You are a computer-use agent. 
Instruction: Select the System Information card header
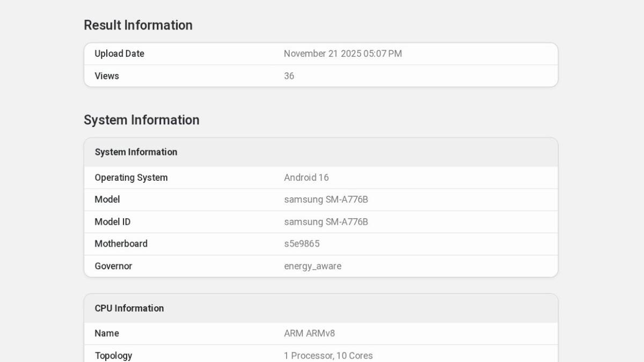click(135, 152)
